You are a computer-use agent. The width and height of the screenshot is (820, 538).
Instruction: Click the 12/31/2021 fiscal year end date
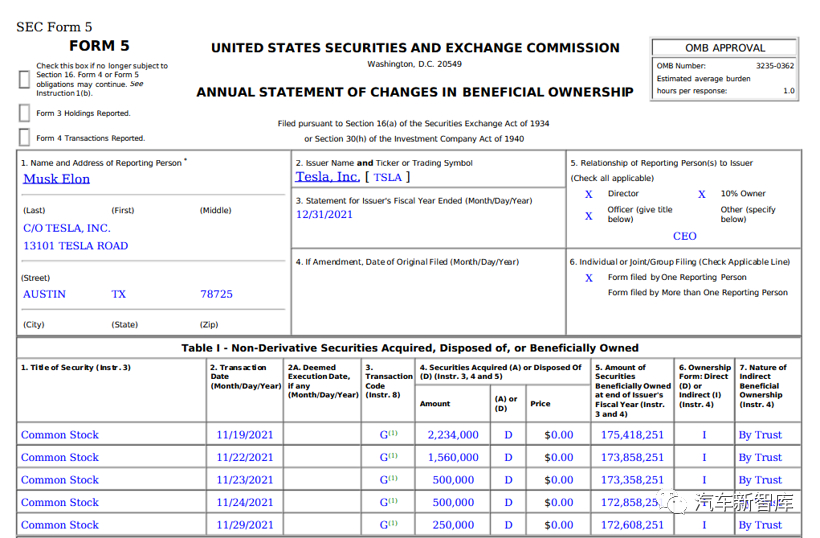[324, 214]
